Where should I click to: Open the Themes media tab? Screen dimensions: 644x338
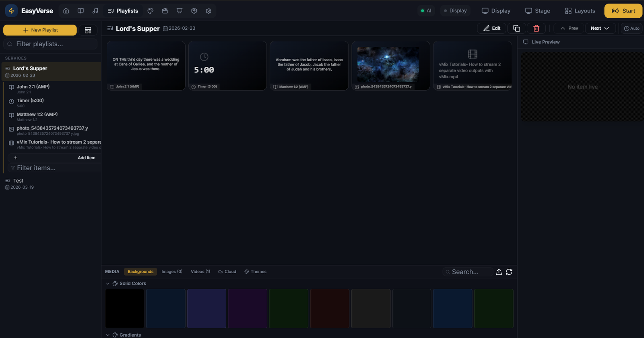click(x=255, y=272)
